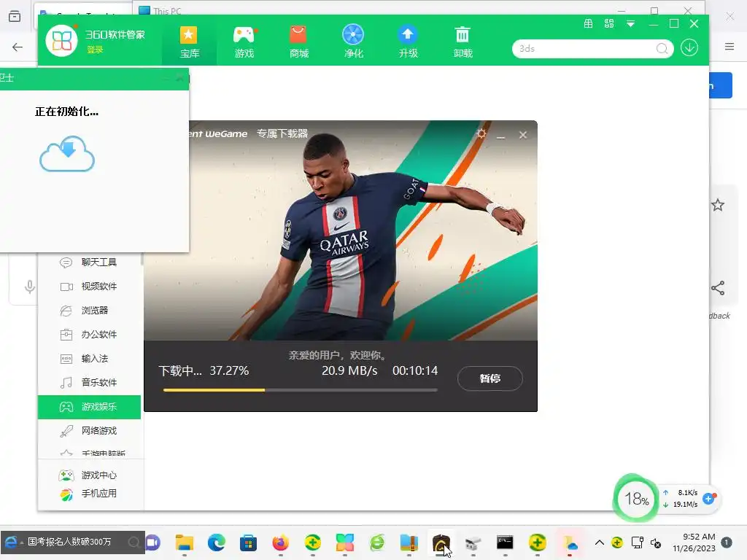Screen dimensions: 747x560
Task: Click the 18% memory accelerator ball
Action: (x=635, y=499)
